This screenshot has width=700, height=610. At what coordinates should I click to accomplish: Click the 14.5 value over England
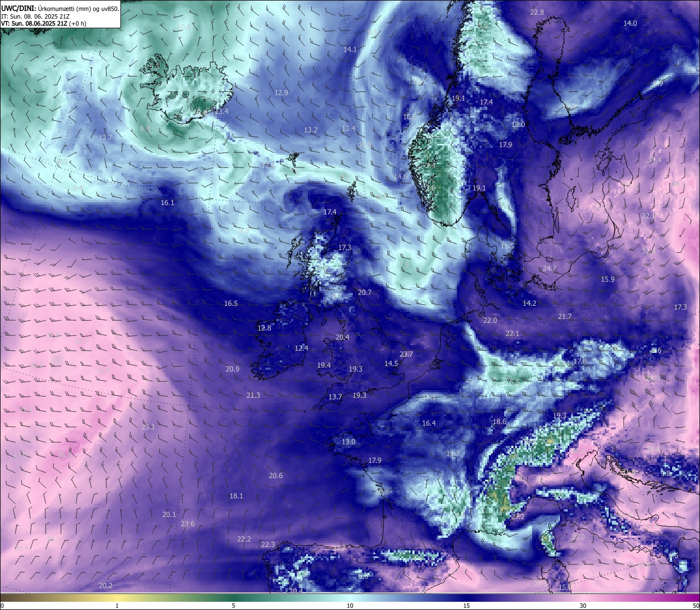[391, 363]
